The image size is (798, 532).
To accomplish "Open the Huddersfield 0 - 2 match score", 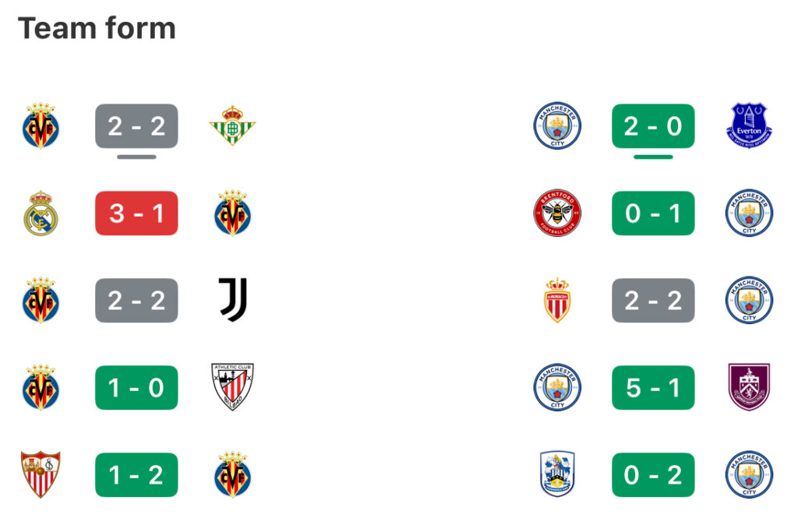I will pos(653,474).
